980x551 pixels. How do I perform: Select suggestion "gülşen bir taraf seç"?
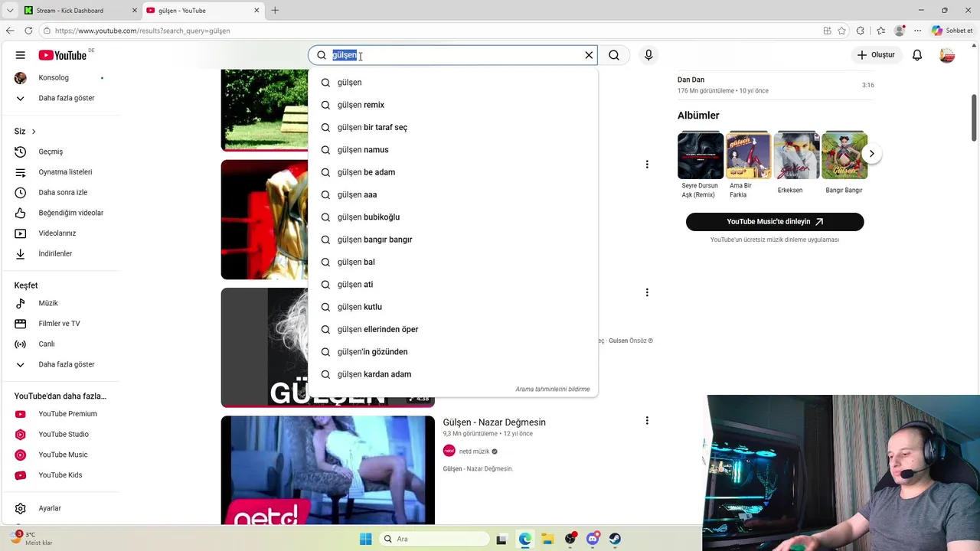[452, 127]
